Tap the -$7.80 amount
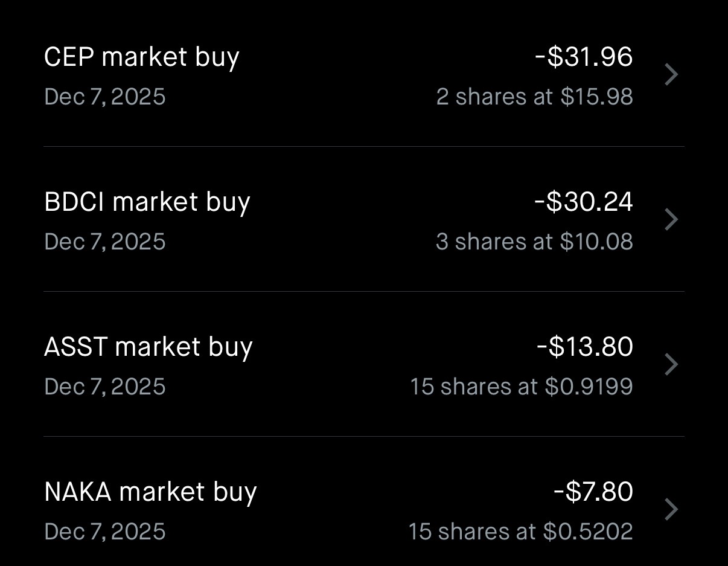This screenshot has height=566, width=728. (x=593, y=492)
